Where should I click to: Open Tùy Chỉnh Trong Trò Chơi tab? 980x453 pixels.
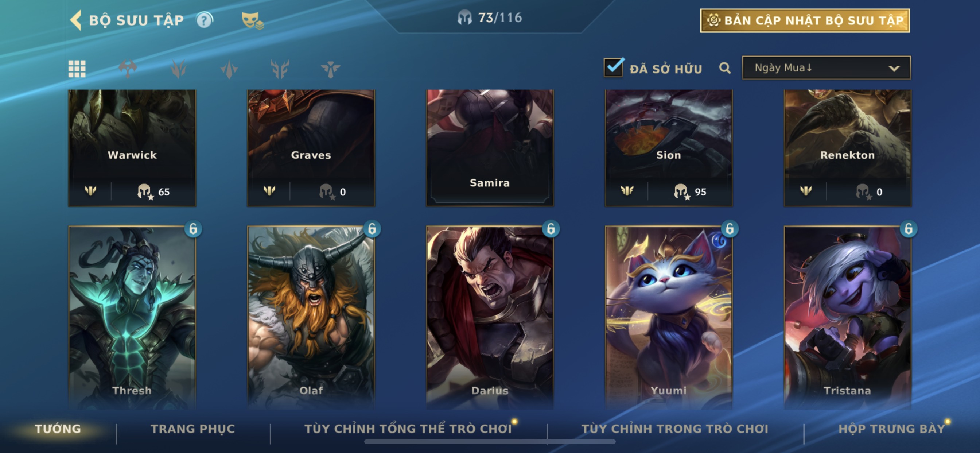click(674, 429)
